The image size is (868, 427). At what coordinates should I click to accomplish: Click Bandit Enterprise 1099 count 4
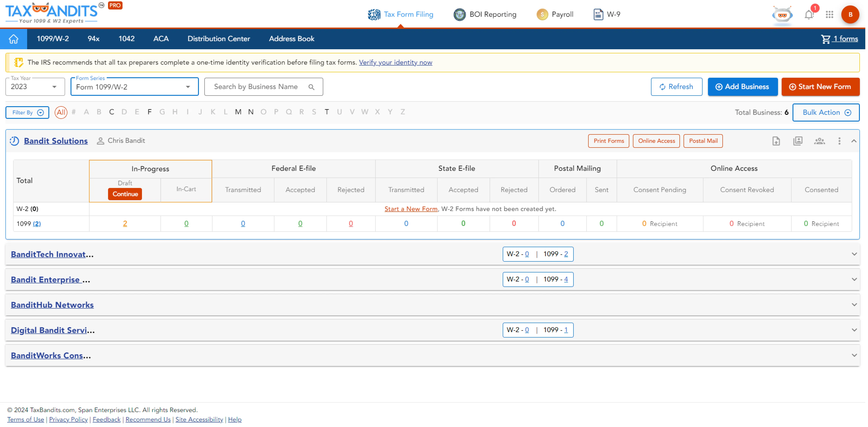click(566, 279)
